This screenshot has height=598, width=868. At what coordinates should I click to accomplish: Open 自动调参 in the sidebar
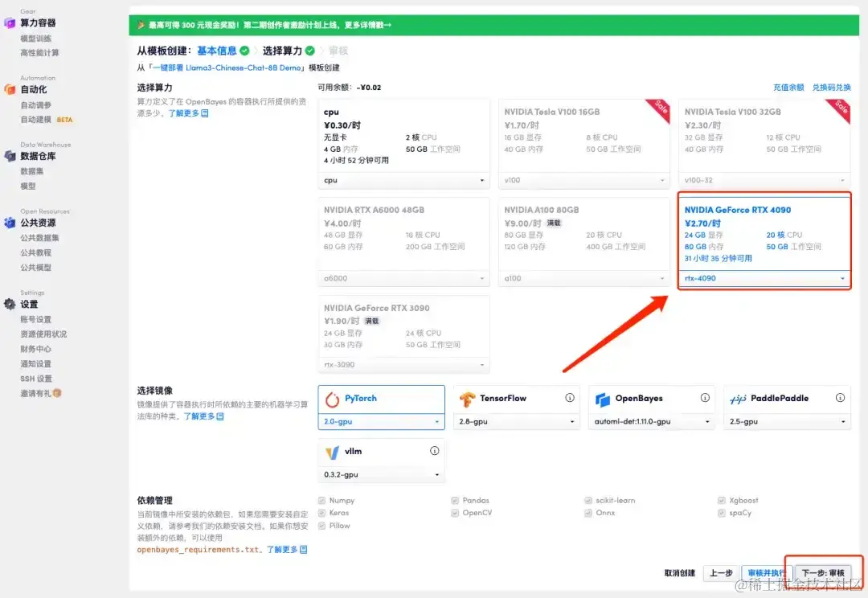click(36, 104)
